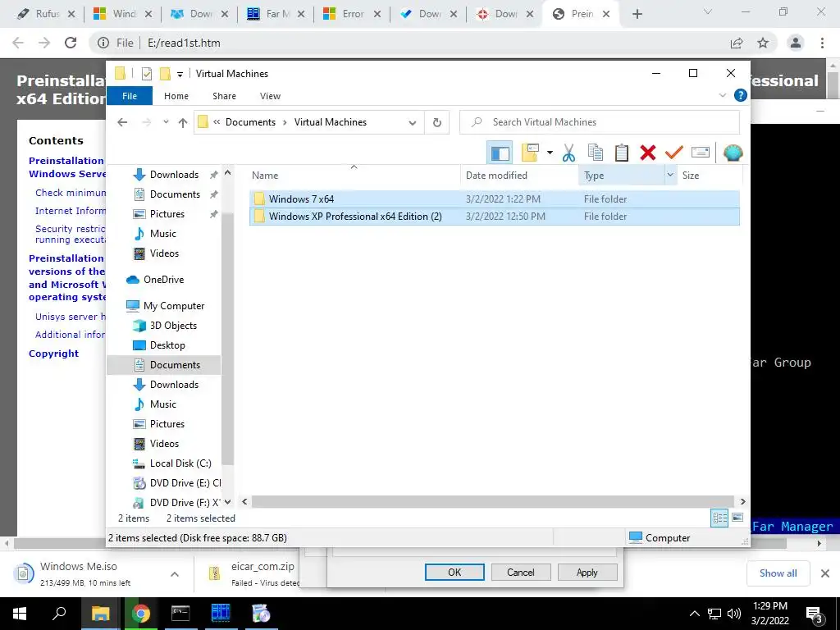Click OK in the dialog behind Explorer
The width and height of the screenshot is (840, 630).
454,572
